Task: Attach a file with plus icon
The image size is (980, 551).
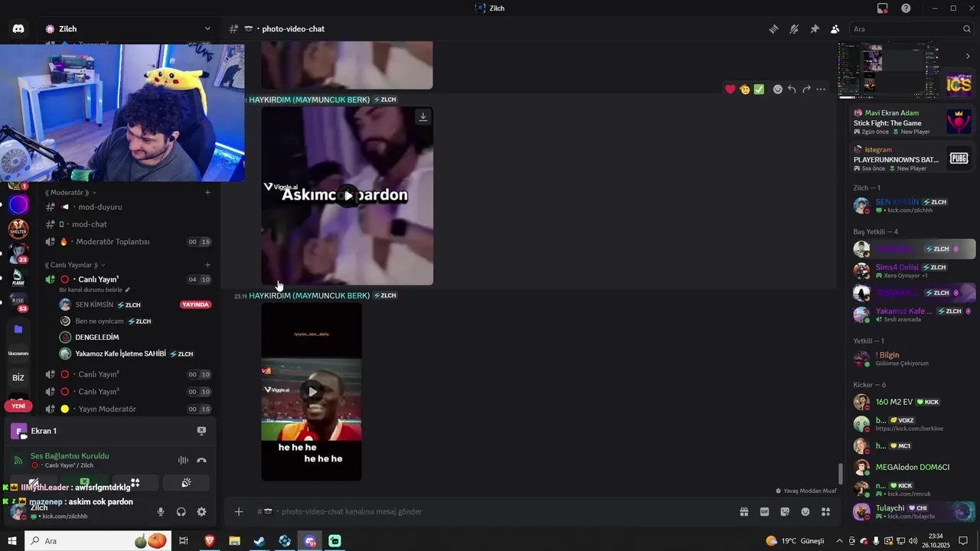Action: point(239,512)
